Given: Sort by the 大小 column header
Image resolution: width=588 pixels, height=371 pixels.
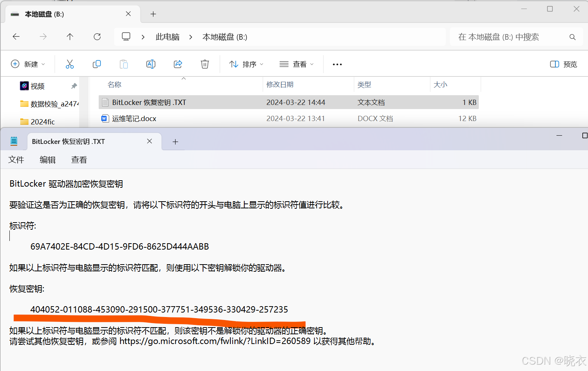Looking at the screenshot, I should point(440,85).
